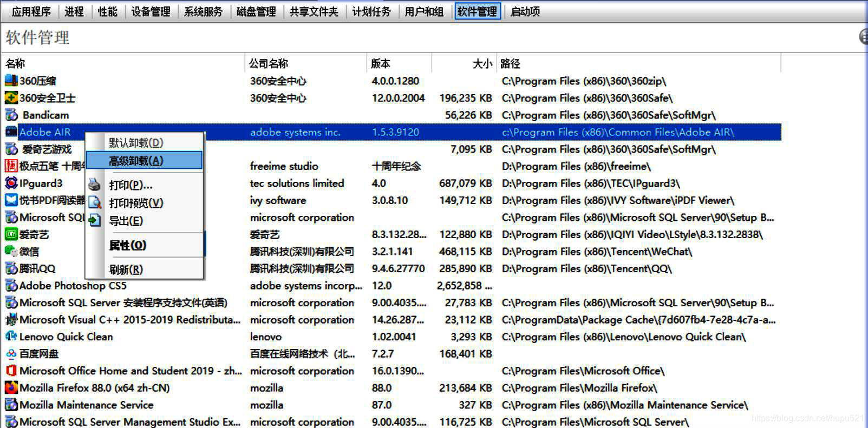Click the 360压缩 app icon
Image resolution: width=868 pixels, height=428 pixels.
tap(11, 81)
